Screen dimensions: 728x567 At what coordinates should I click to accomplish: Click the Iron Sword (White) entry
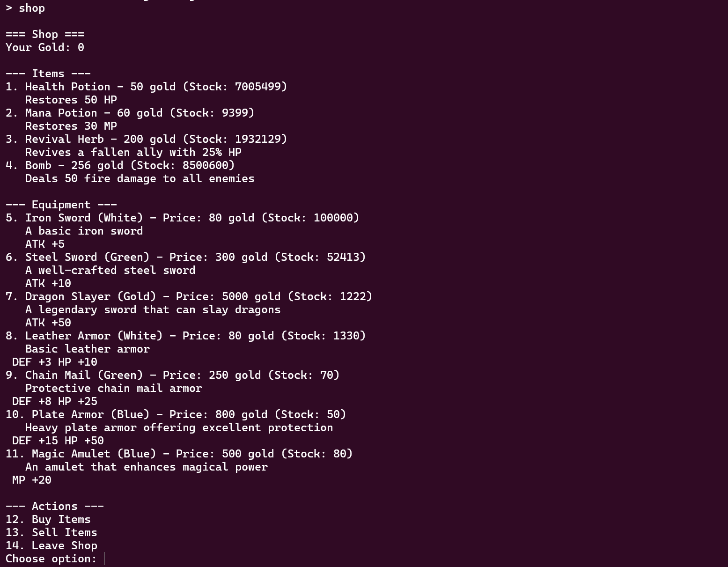(x=182, y=218)
